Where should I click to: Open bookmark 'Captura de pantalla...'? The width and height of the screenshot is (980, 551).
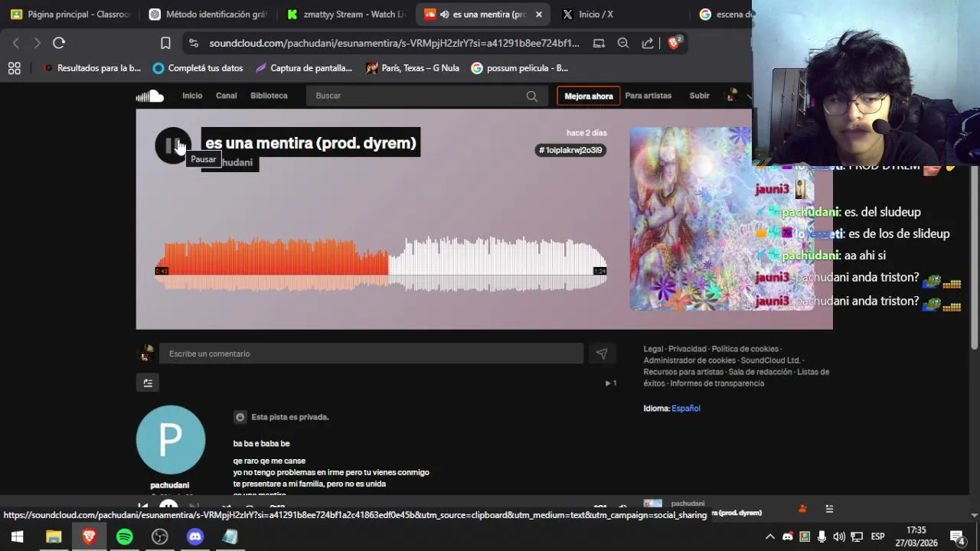(304, 68)
